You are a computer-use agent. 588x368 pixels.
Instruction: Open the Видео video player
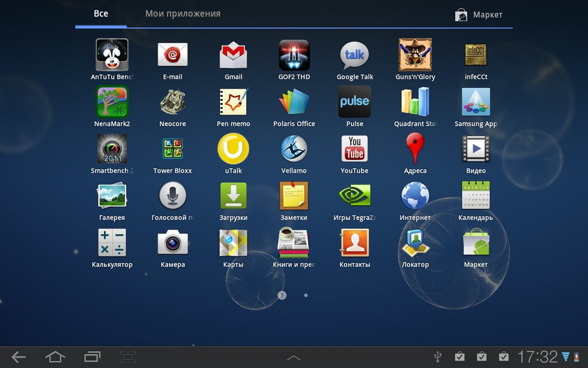(476, 149)
